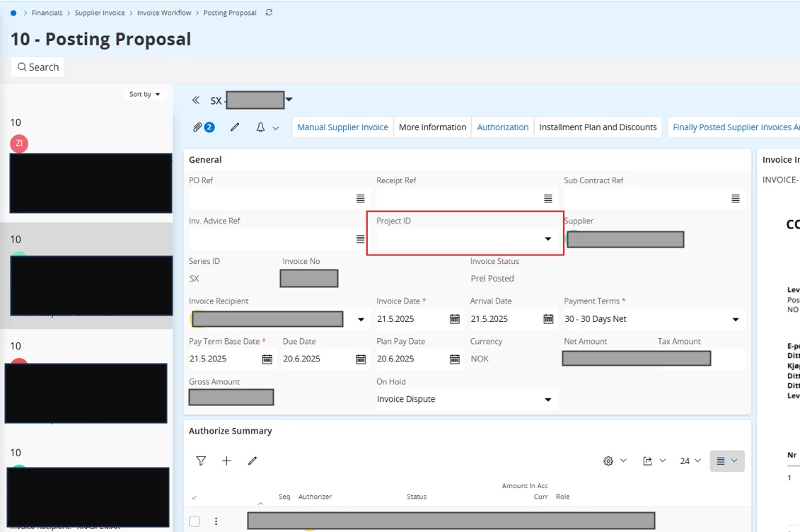Click the notification bell icon
The height and width of the screenshot is (532, 800).
tap(260, 127)
